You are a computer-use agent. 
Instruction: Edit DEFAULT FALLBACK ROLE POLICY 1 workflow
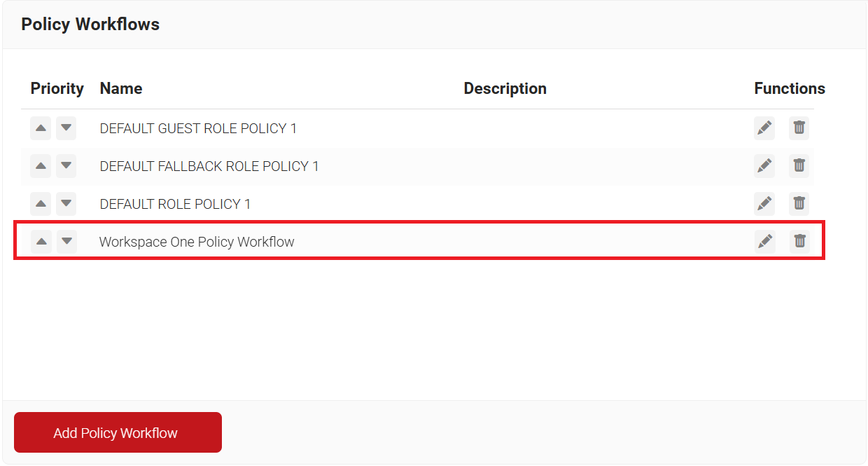click(x=764, y=166)
